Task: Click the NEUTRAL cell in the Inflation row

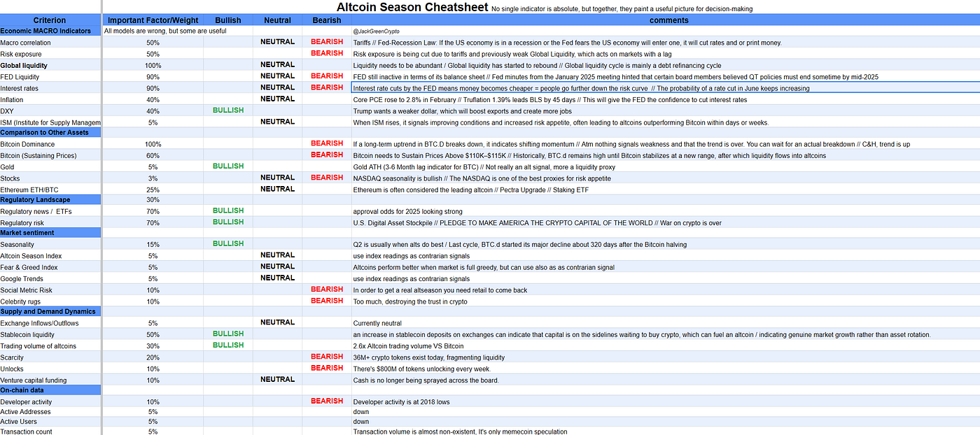Action: point(278,99)
